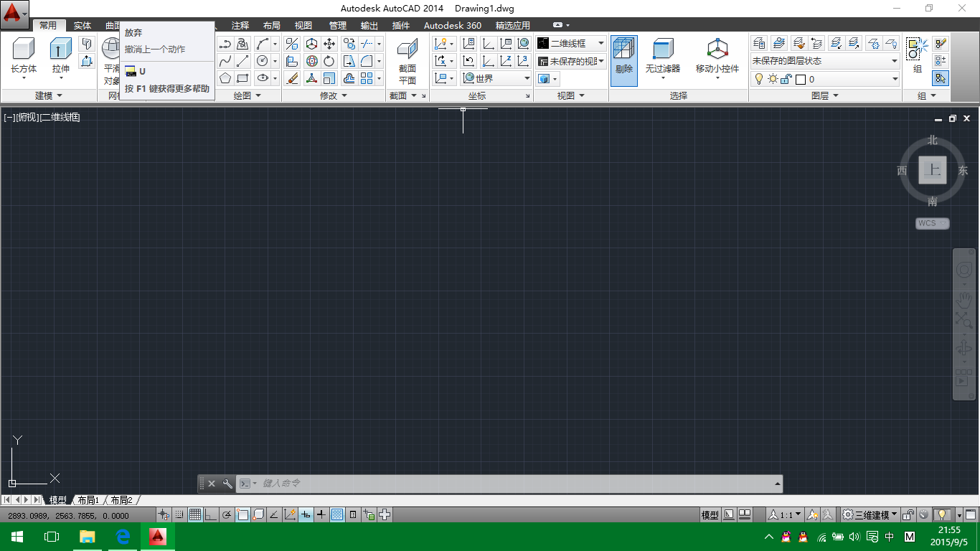
Task: Toggle grid display in the status bar
Action: coord(194,514)
